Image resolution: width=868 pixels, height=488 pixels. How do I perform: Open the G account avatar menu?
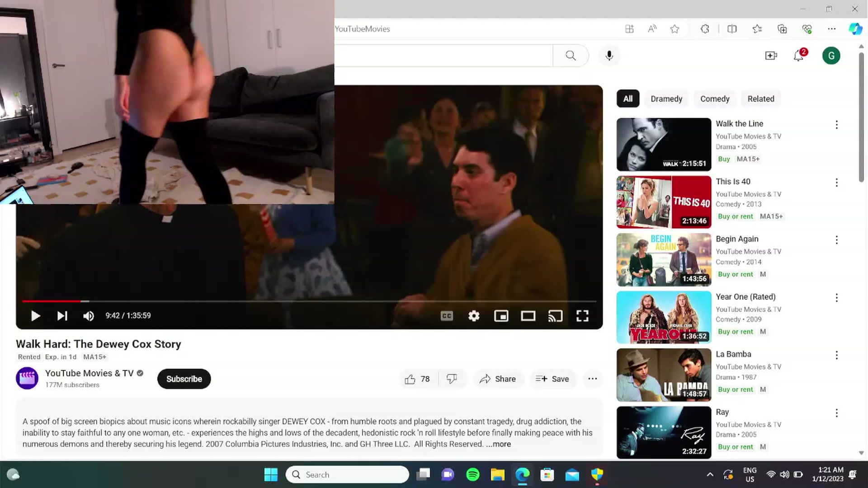(x=831, y=56)
